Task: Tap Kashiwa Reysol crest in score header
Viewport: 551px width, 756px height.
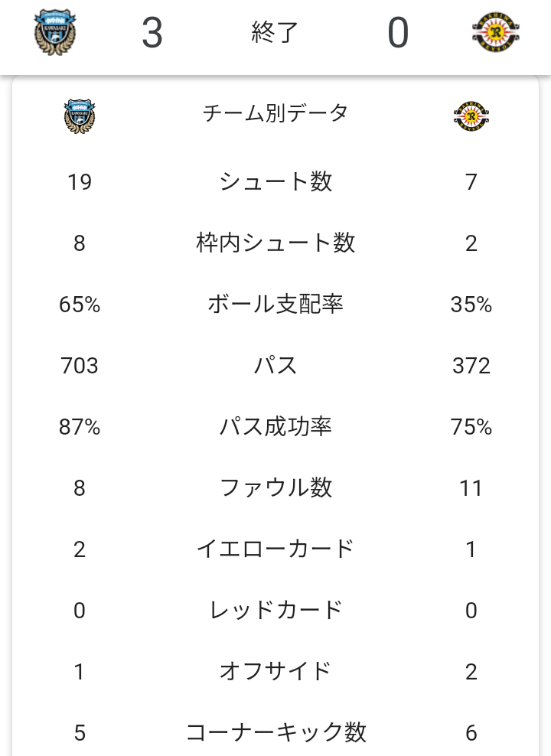Action: click(496, 32)
